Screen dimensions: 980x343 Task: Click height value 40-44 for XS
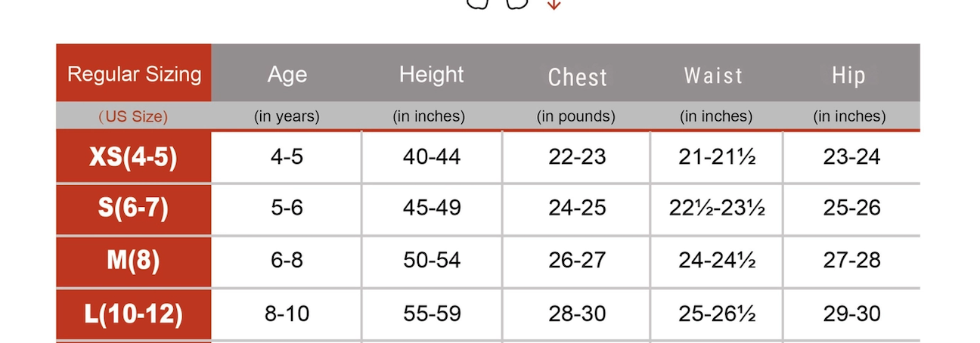click(432, 157)
